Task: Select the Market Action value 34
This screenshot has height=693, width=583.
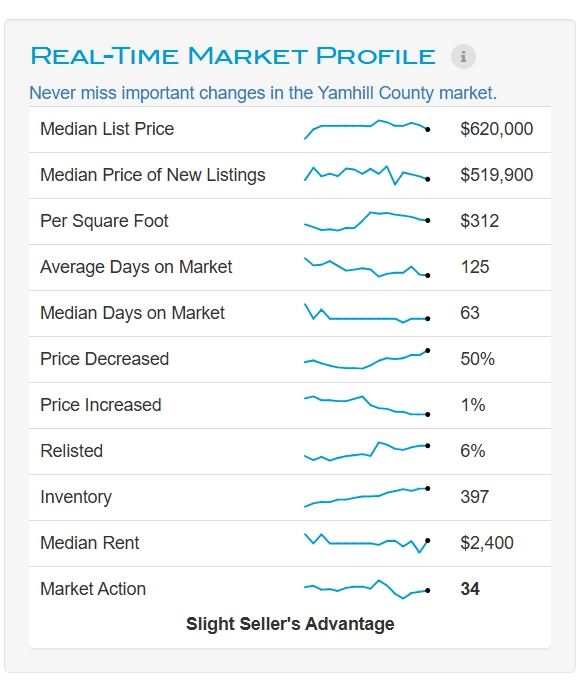Action: click(470, 589)
